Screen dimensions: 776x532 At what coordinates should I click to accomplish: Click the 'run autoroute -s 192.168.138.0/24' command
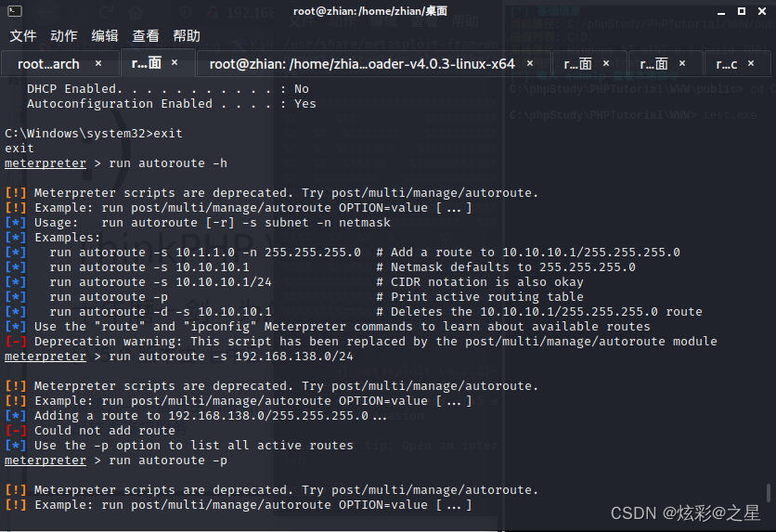tap(179, 357)
